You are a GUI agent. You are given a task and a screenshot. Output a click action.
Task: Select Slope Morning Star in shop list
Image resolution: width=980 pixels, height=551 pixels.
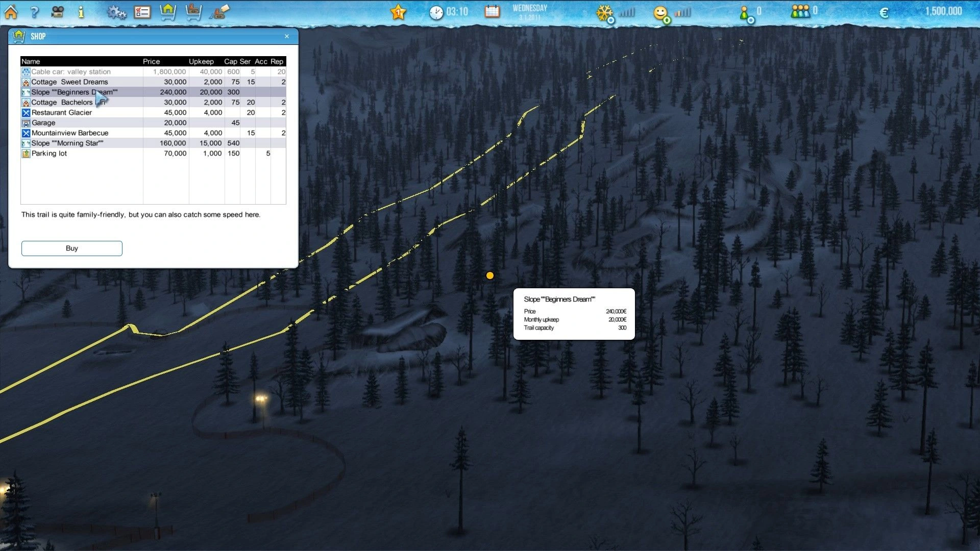coord(67,143)
